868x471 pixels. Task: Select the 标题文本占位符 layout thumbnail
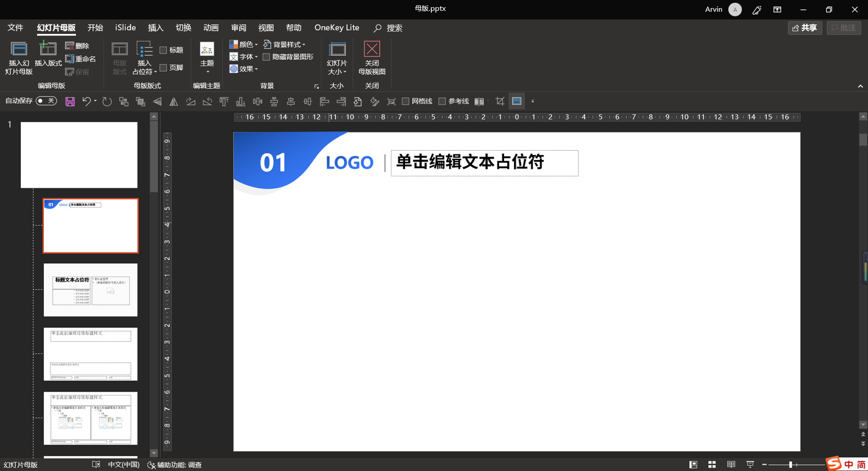pyautogui.click(x=90, y=290)
